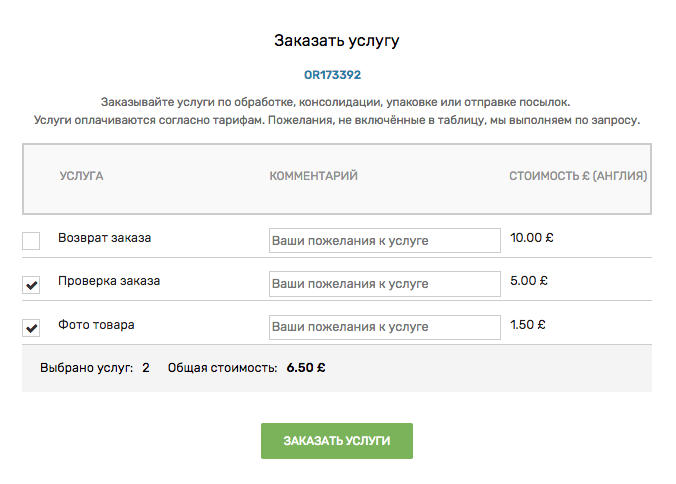The width and height of the screenshot is (676, 484).
Task: Click the КОММЕНТАРИЙ column header
Action: pos(313,176)
